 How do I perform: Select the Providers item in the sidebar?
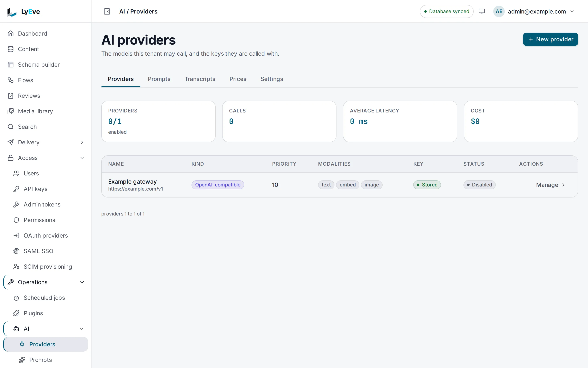click(46, 344)
